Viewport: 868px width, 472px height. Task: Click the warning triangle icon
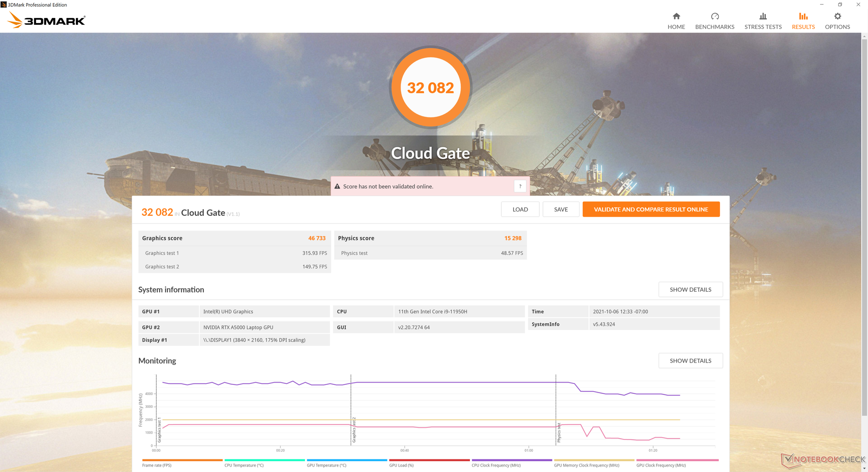(x=337, y=186)
